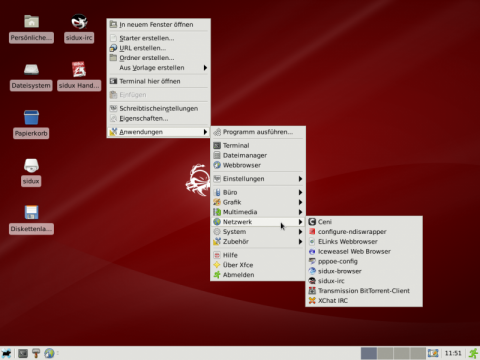The image size is (480, 360).
Task: Switch to the third workspace in pager
Action: point(401,353)
